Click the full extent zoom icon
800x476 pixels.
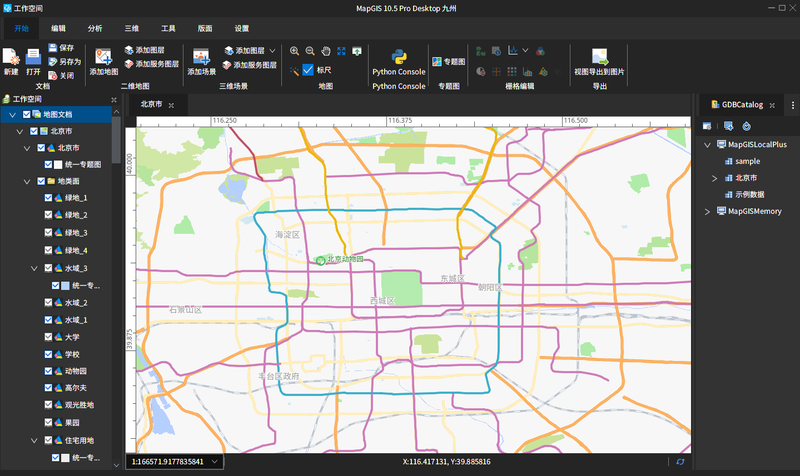coord(341,51)
